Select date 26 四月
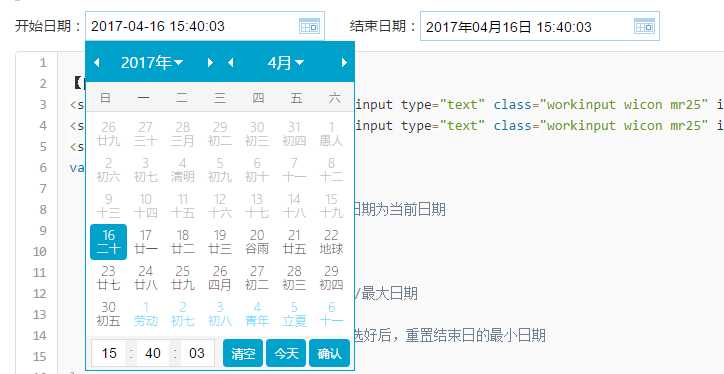Image resolution: width=724 pixels, height=374 pixels. 220,278
